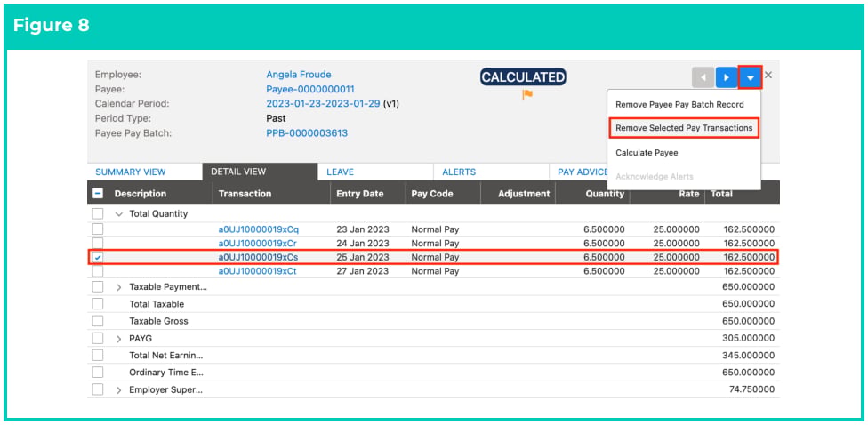Tick the PAYG row checkbox
Image resolution: width=868 pixels, height=425 pixels.
point(98,338)
